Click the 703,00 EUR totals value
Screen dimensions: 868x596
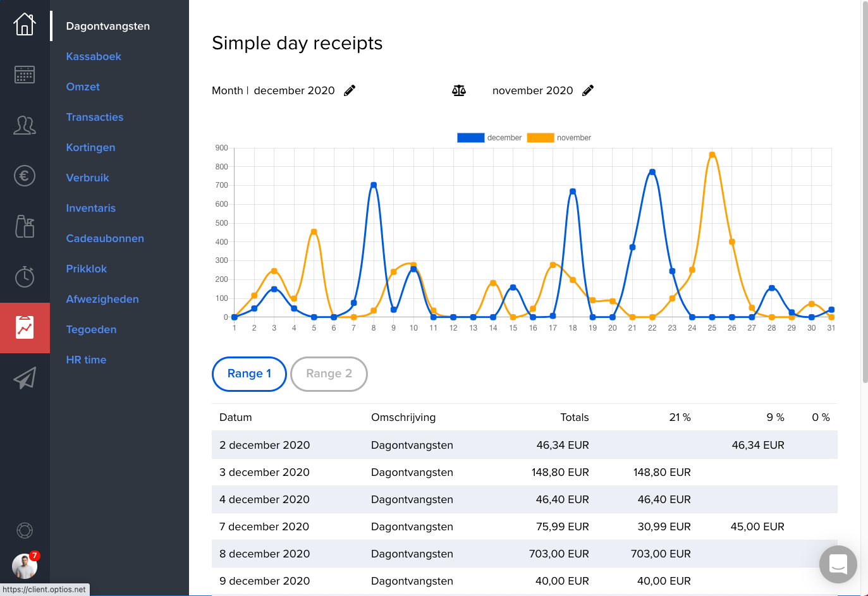tap(559, 554)
